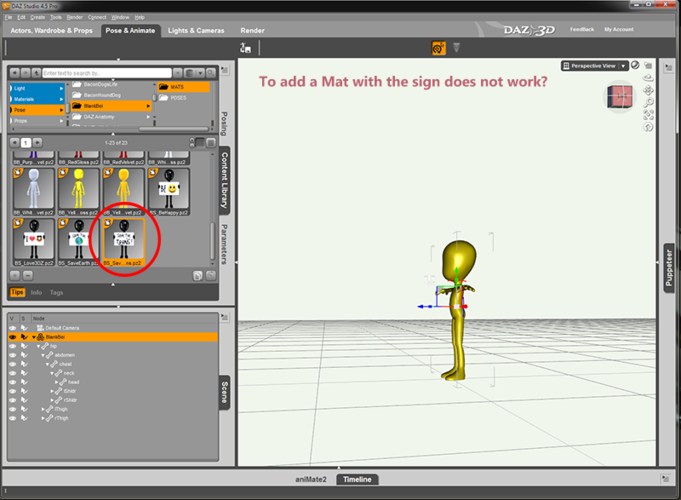This screenshot has width=681, height=500.
Task: Click the orange Active Pose tool icon
Action: tap(438, 48)
